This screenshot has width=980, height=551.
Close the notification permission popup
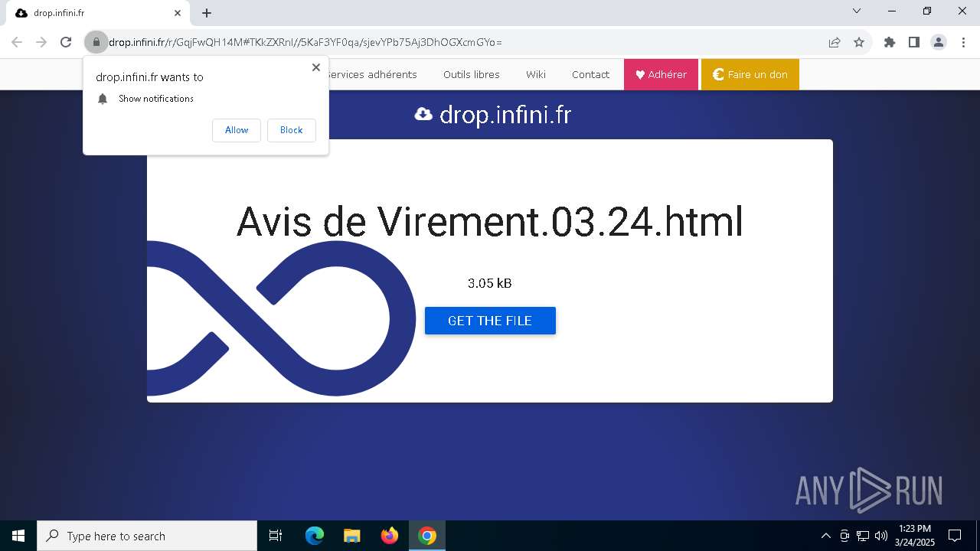point(315,67)
